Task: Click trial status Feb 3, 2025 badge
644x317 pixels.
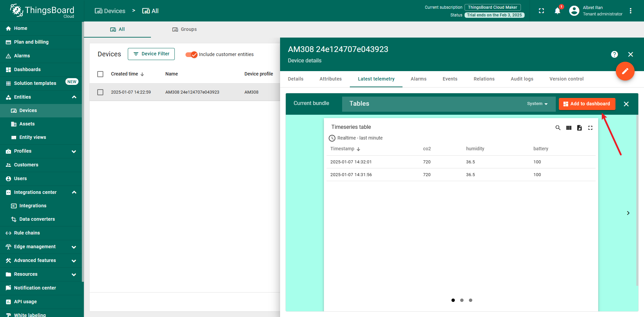Action: pyautogui.click(x=494, y=15)
